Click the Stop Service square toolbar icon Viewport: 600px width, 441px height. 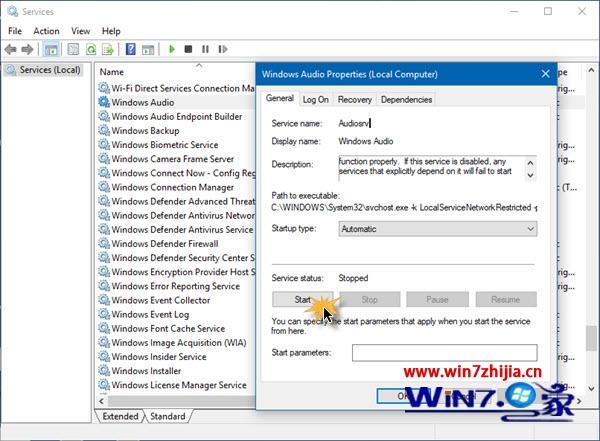[188, 49]
